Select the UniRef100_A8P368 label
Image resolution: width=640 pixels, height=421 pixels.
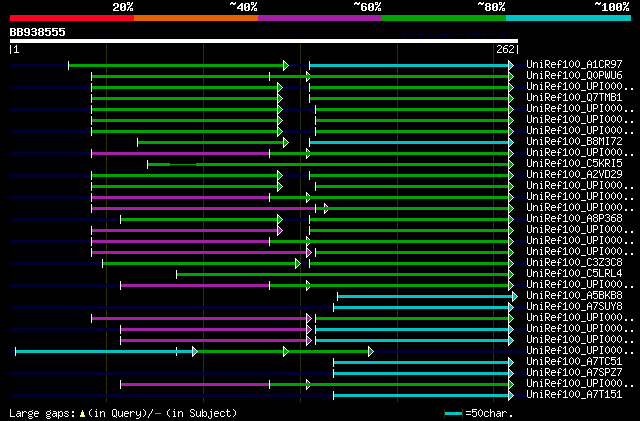coord(574,219)
